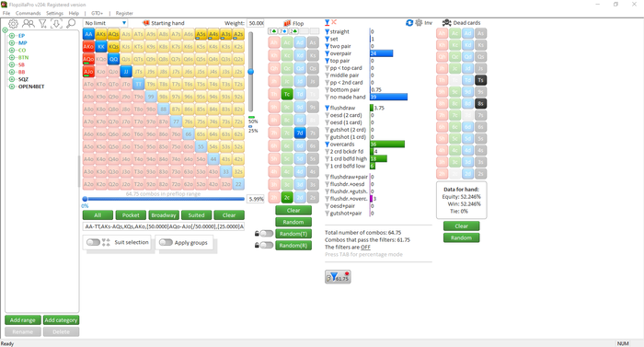Click the Flop cards icon
Viewport: 644px width, 347px height.
click(x=287, y=23)
